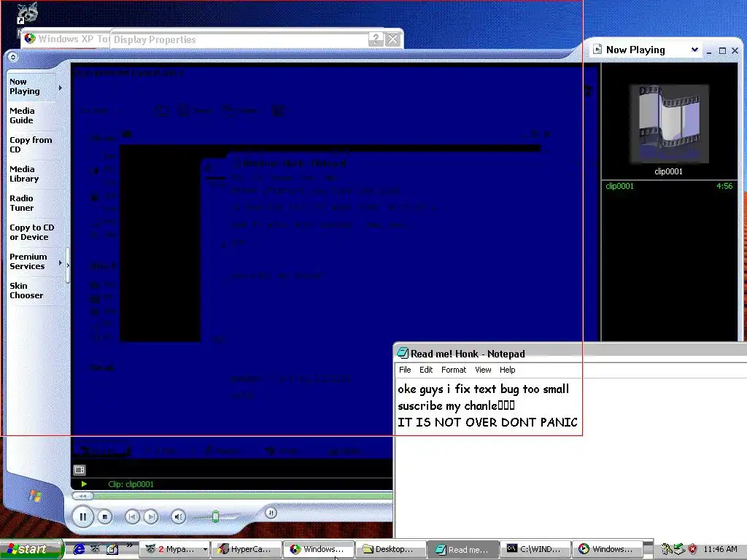Close the Display Properties dialog
This screenshot has width=747, height=560.
point(392,39)
